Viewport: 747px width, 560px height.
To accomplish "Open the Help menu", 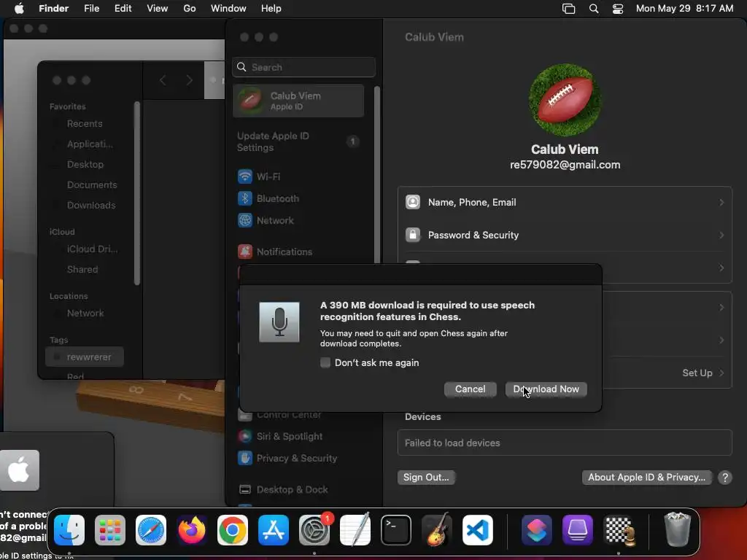I will pyautogui.click(x=271, y=9).
